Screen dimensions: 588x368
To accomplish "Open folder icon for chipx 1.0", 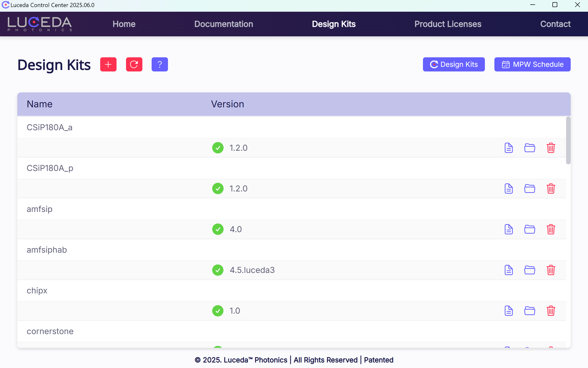I will (x=529, y=311).
